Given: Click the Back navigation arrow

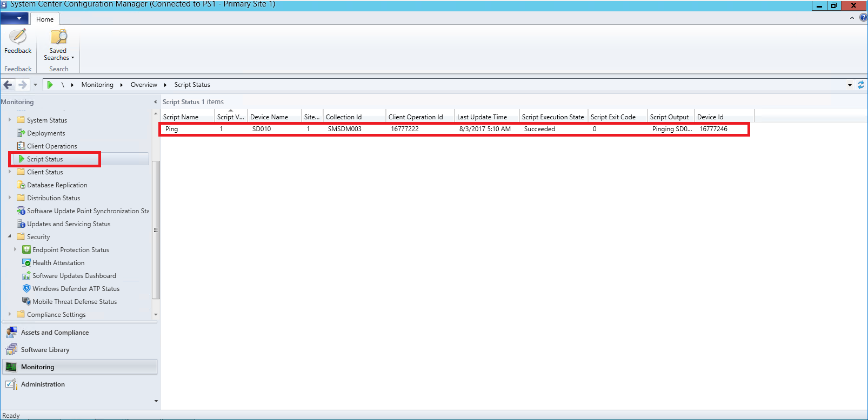Looking at the screenshot, I should [8, 85].
